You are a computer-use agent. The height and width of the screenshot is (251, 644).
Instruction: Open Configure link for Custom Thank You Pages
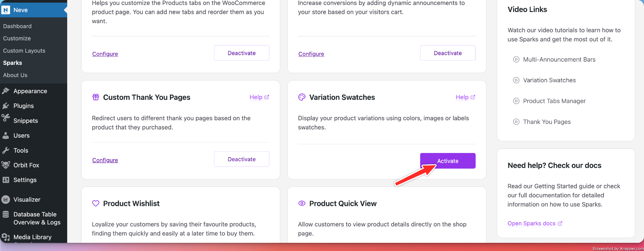tap(105, 160)
